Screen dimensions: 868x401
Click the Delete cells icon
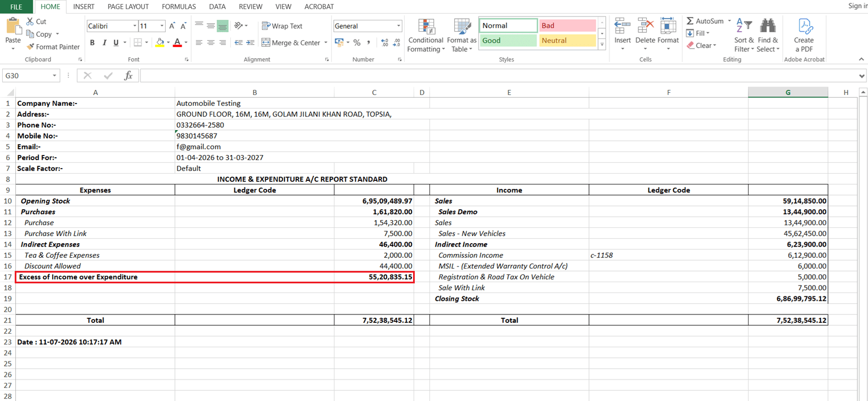(x=645, y=26)
